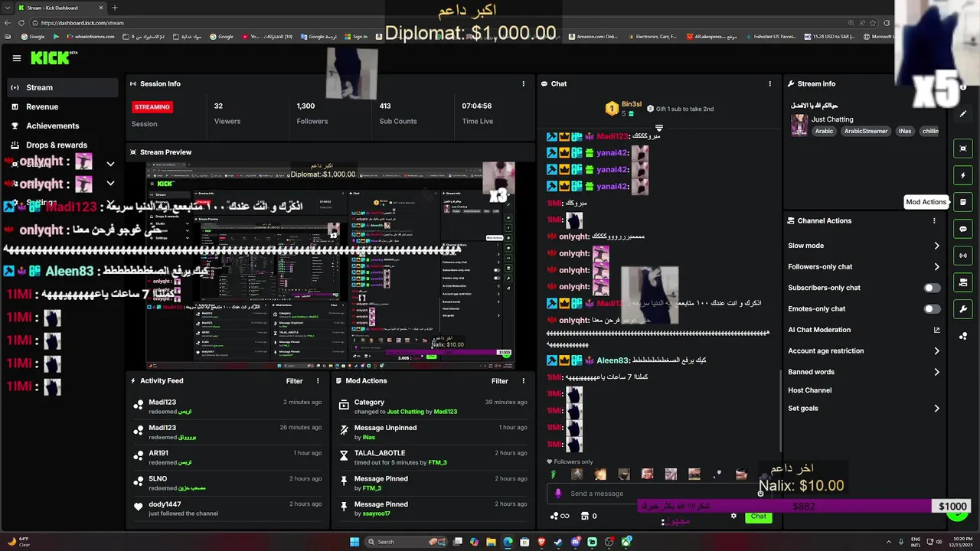This screenshot has height=551, width=980.
Task: Open Drops & rewards page
Action: click(63, 145)
